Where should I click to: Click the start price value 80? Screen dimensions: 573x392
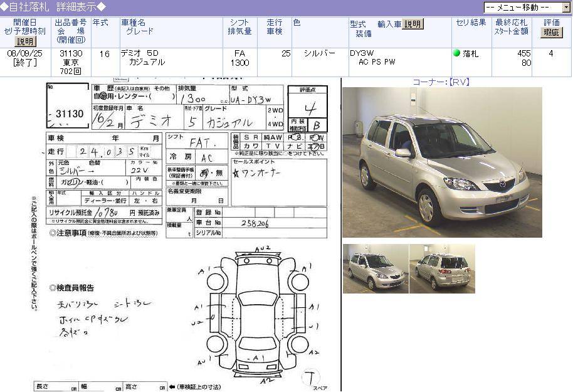pos(526,63)
